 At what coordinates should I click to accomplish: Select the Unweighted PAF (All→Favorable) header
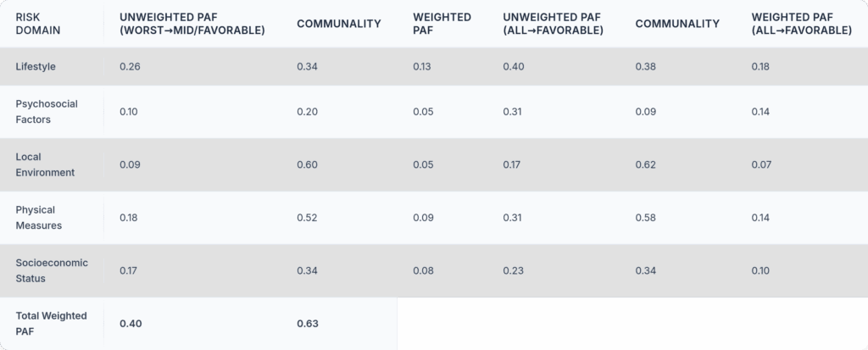(x=552, y=23)
